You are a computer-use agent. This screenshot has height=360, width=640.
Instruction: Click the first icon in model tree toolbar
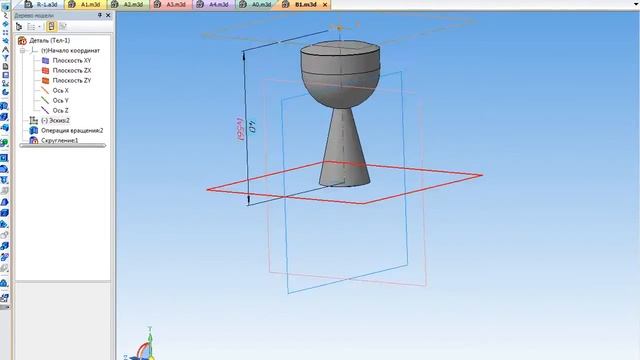click(19, 27)
